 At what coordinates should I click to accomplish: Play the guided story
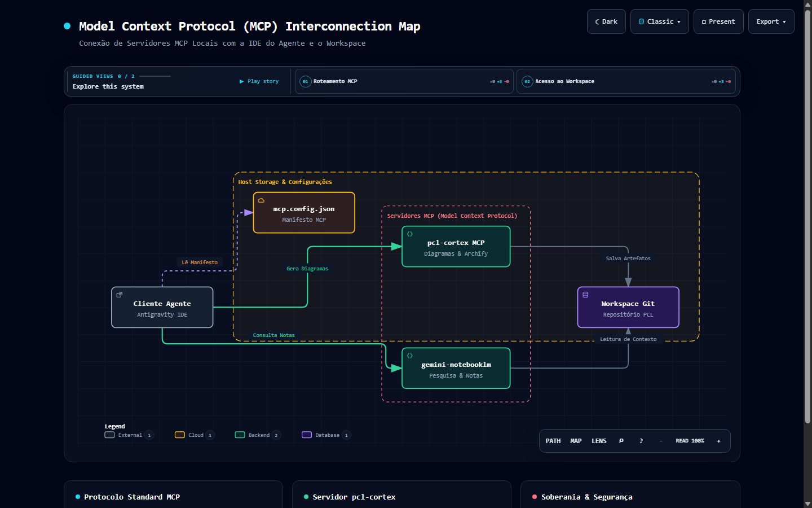(259, 81)
